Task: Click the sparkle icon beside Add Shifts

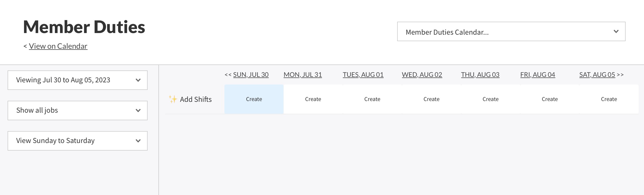Action: point(173,99)
